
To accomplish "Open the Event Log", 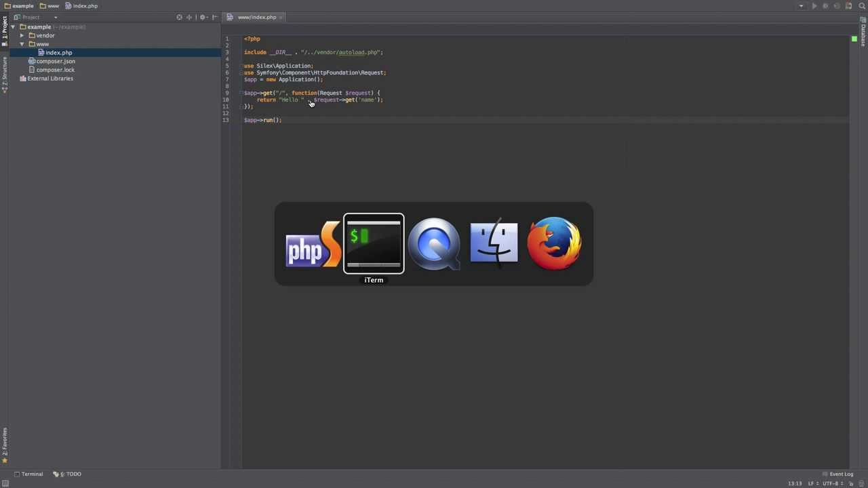I will pos(837,474).
